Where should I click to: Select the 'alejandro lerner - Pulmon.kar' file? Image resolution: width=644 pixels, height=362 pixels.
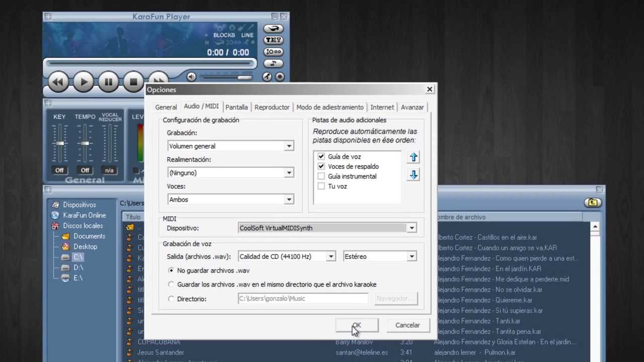[x=474, y=352]
